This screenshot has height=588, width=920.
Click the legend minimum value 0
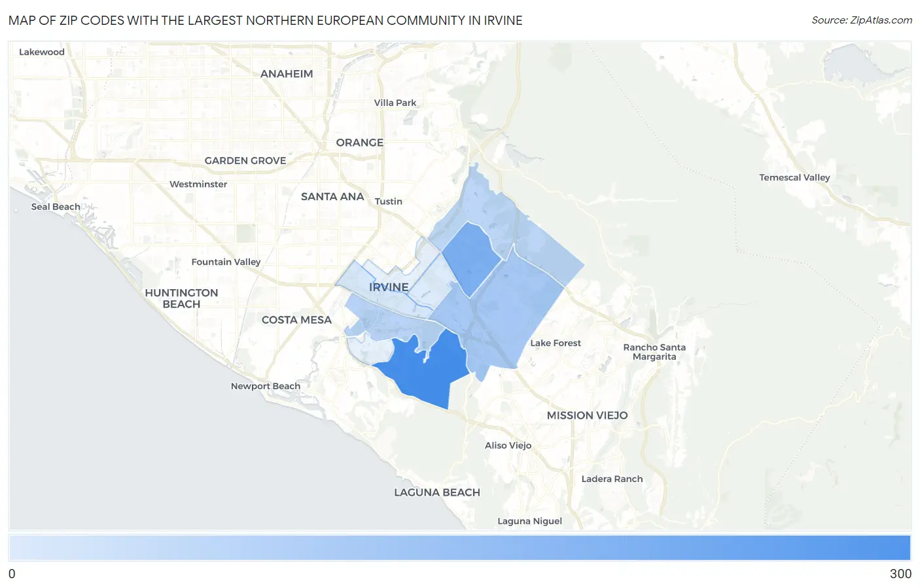pos(12,574)
